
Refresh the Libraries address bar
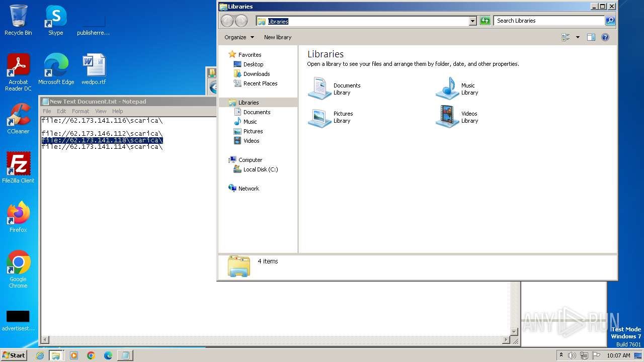[x=485, y=21]
